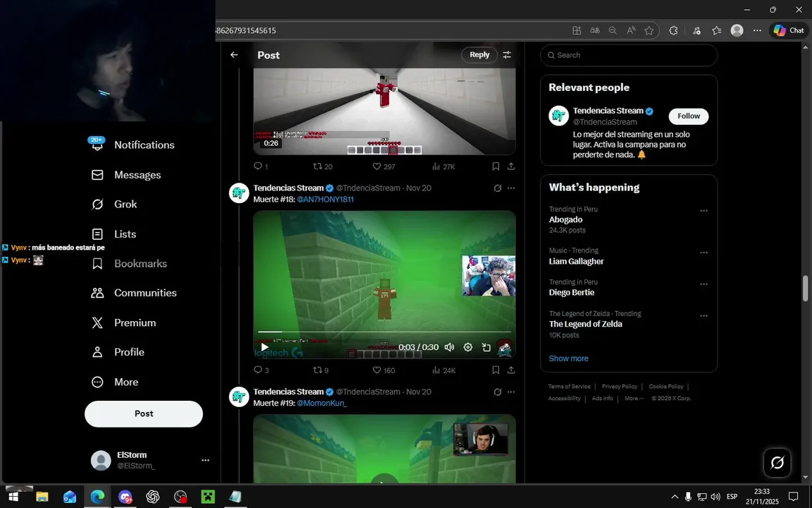Bookmark the post with 27K views

[x=496, y=167]
